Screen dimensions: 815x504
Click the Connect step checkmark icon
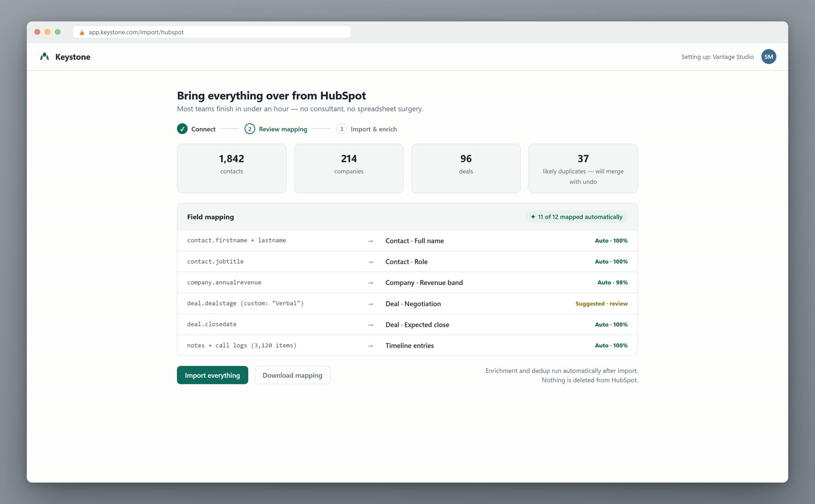[x=182, y=129]
